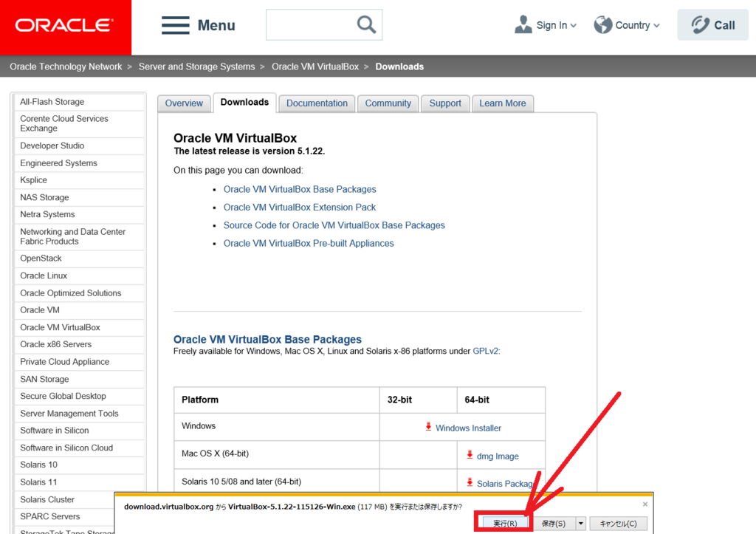The height and width of the screenshot is (534, 756).
Task: Click the Sign In person icon
Action: pyautogui.click(x=523, y=24)
